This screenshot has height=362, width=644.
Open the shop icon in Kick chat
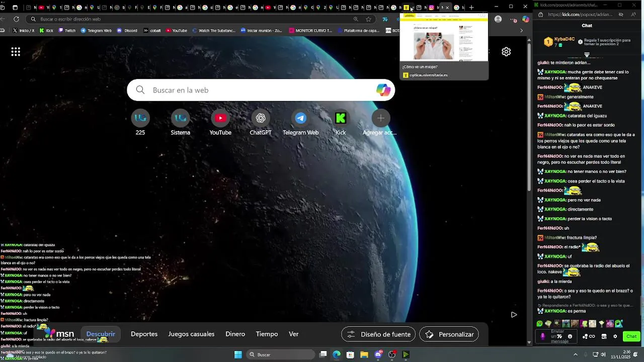coord(604,336)
